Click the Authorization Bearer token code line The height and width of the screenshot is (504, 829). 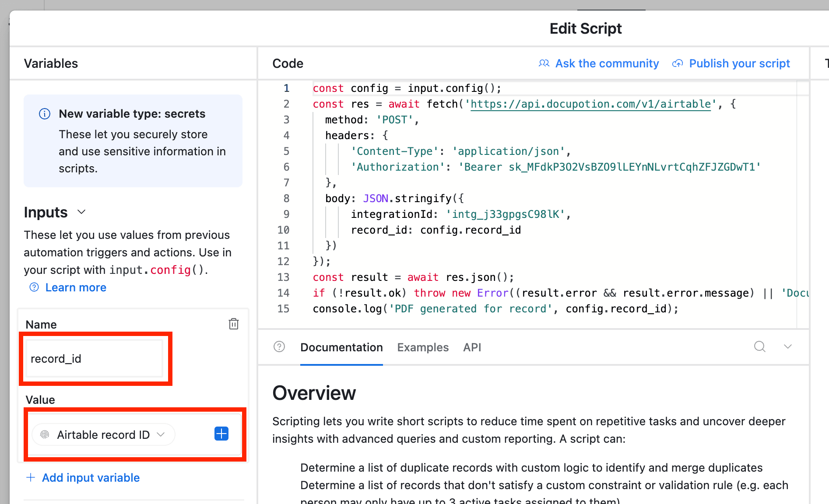tap(555, 167)
